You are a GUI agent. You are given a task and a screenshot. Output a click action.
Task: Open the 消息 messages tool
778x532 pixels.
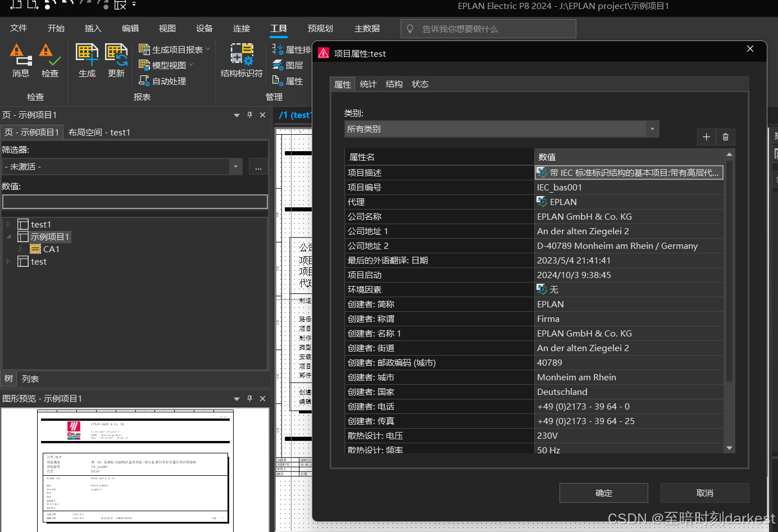tap(21, 61)
